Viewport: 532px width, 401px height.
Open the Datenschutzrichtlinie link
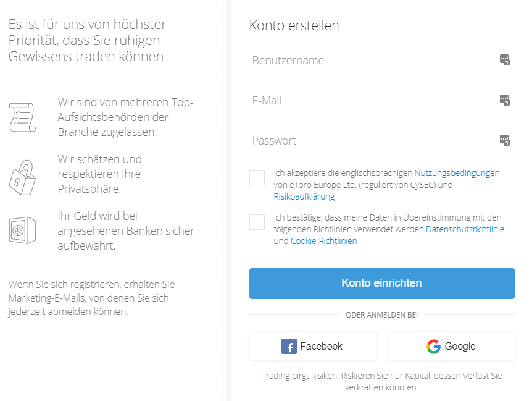tap(465, 229)
